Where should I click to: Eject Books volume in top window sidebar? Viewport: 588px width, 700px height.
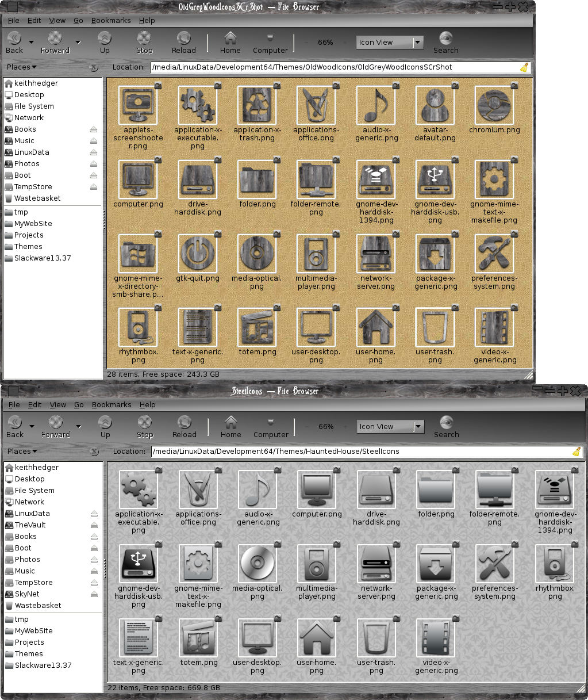(x=94, y=129)
